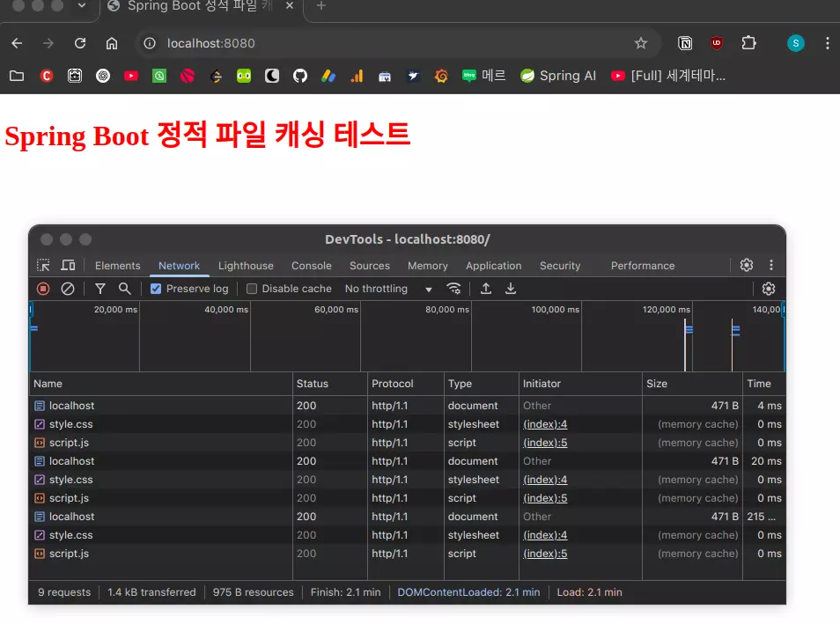
Task: Open the profile avatar S
Action: tap(796, 43)
